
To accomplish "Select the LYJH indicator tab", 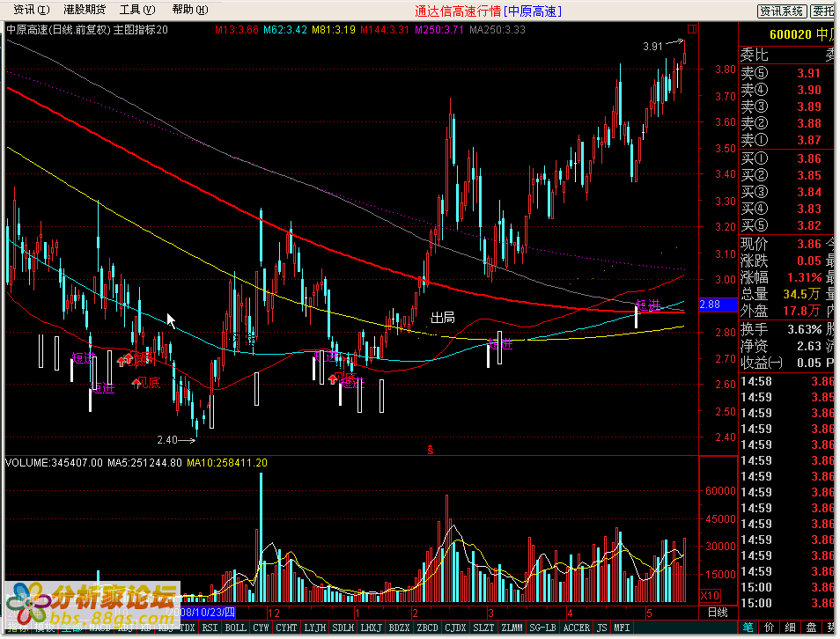I will (315, 628).
